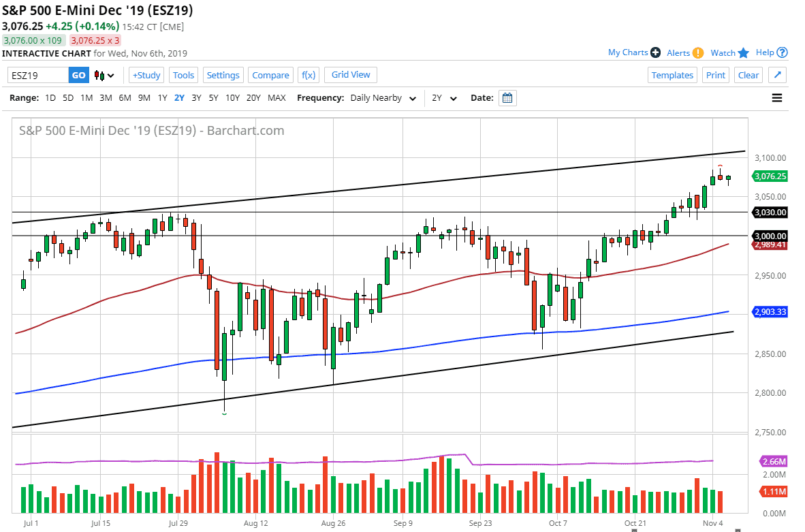
Task: Click the Templates button
Action: click(x=672, y=75)
